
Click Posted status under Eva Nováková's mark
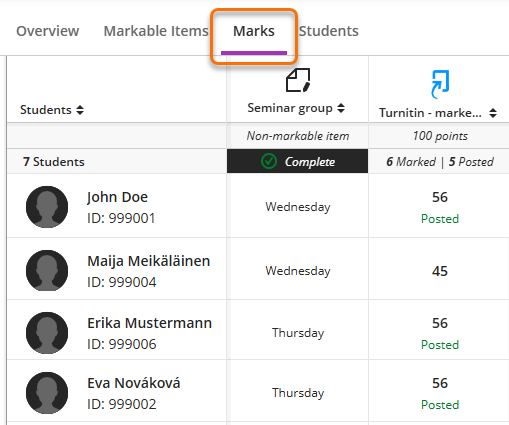pyautogui.click(x=440, y=405)
